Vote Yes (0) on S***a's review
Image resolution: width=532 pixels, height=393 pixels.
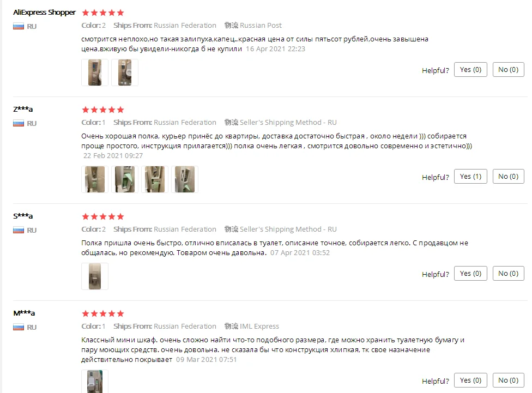470,274
